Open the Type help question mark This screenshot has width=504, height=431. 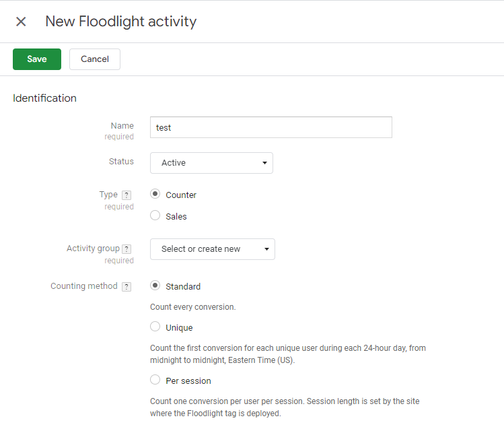(x=127, y=195)
